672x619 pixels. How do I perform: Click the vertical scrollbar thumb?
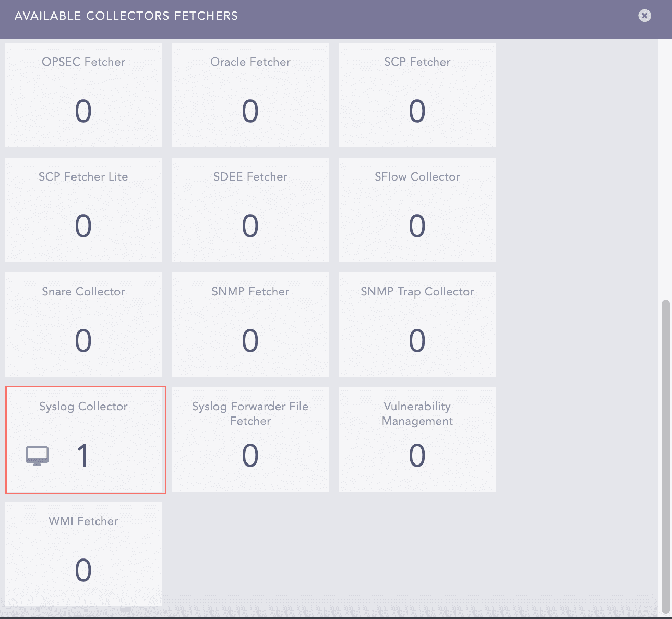tap(665, 454)
